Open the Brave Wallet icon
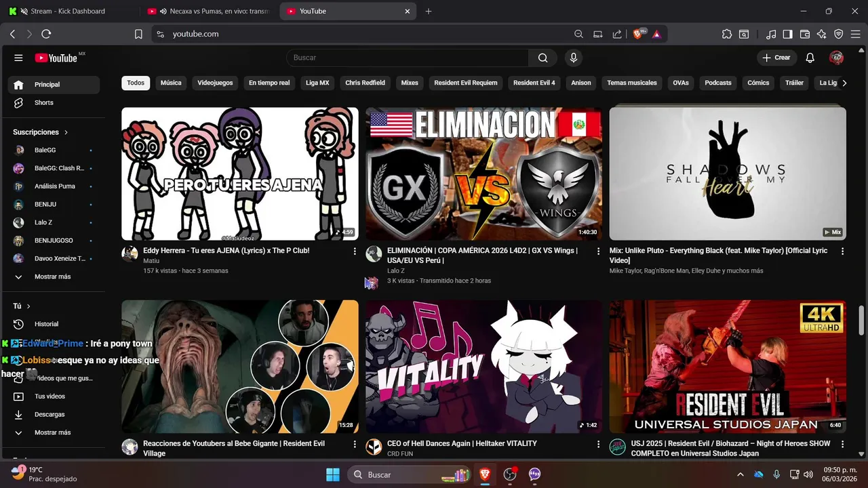 pos(805,34)
